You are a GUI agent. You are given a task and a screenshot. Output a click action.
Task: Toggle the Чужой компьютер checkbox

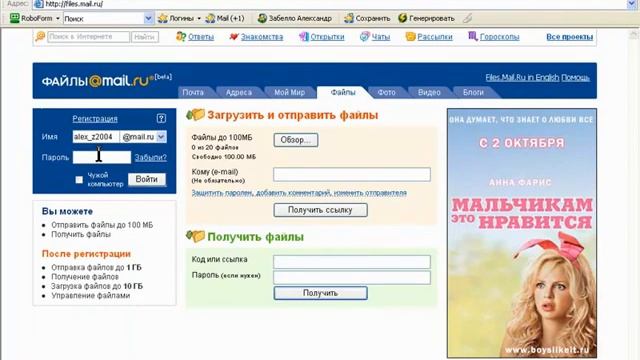pyautogui.click(x=79, y=180)
